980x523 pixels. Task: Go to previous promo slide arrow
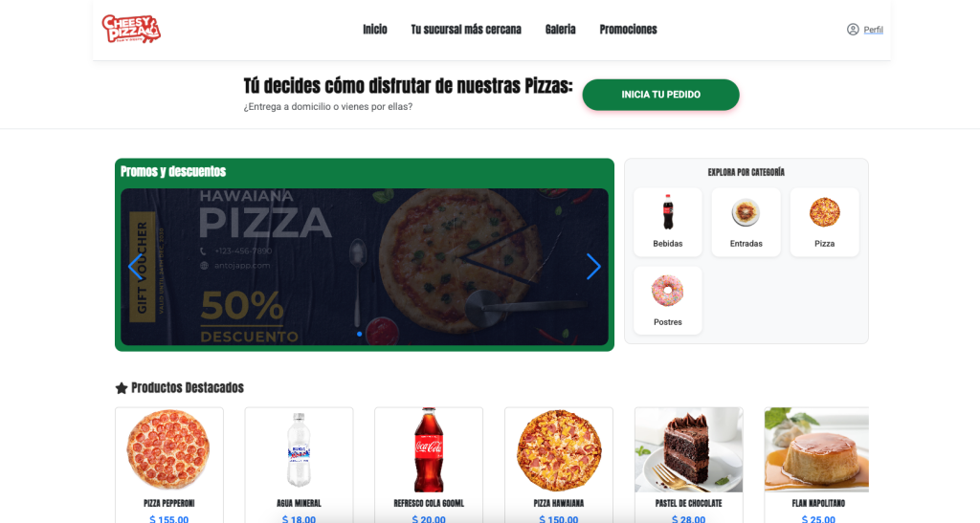coord(136,267)
